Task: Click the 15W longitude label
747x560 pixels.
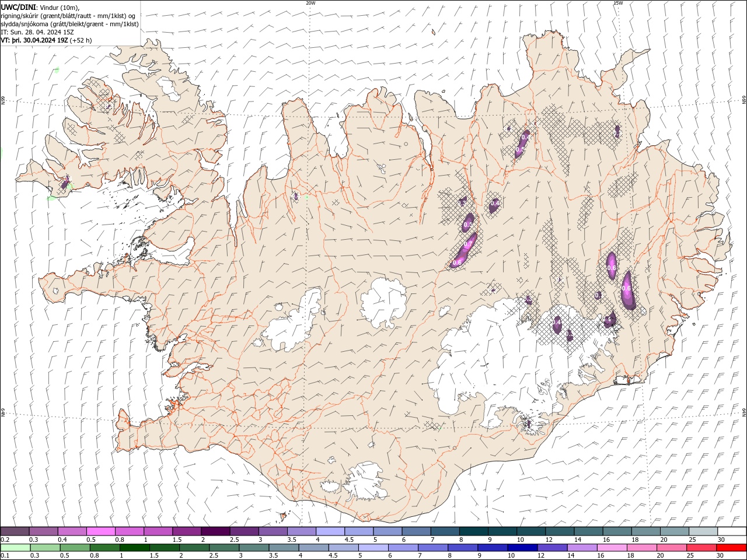Action: click(x=618, y=3)
